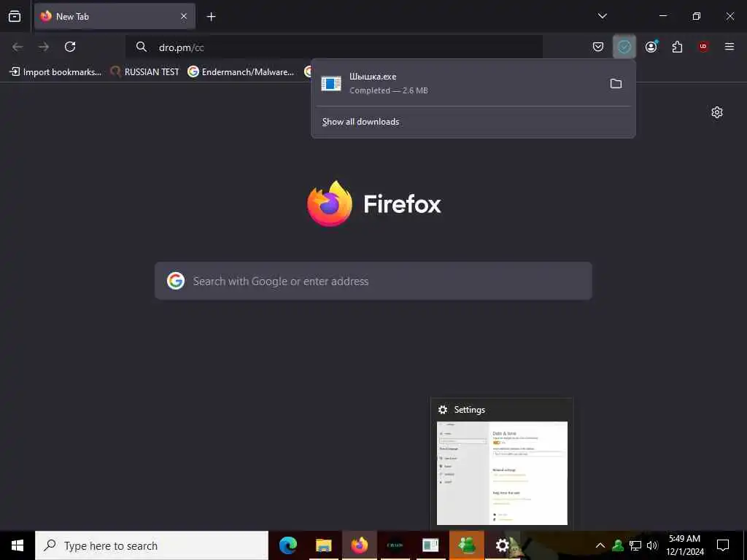Image resolution: width=747 pixels, height=560 pixels.
Task: Click the Type here to search box
Action: click(152, 545)
